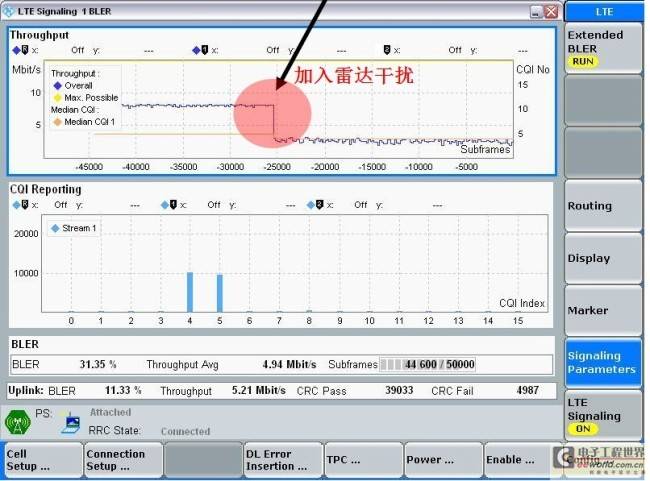The height and width of the screenshot is (481, 650).
Task: Click the PS attached computer icon
Action: [x=71, y=423]
